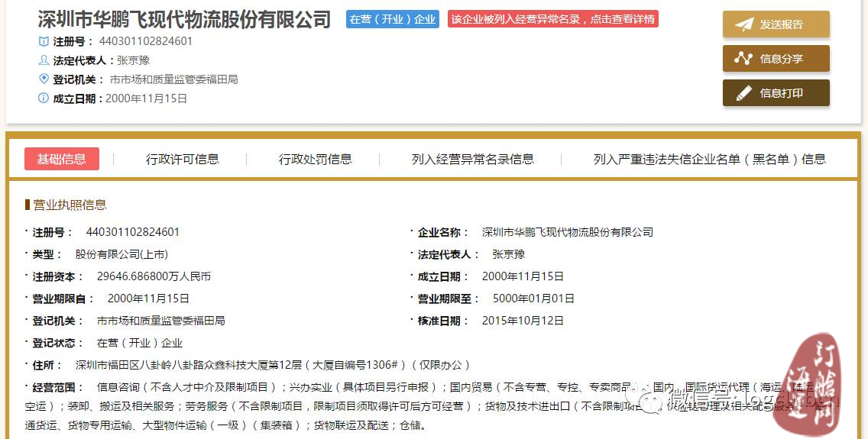
Task: Click 市市场和质量监管委福田局 in license info
Action: 160,321
